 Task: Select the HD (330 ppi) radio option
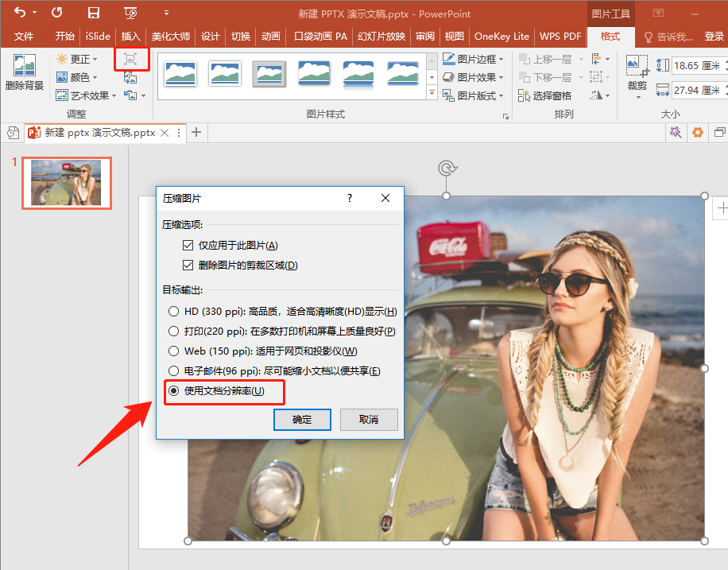pyautogui.click(x=174, y=311)
